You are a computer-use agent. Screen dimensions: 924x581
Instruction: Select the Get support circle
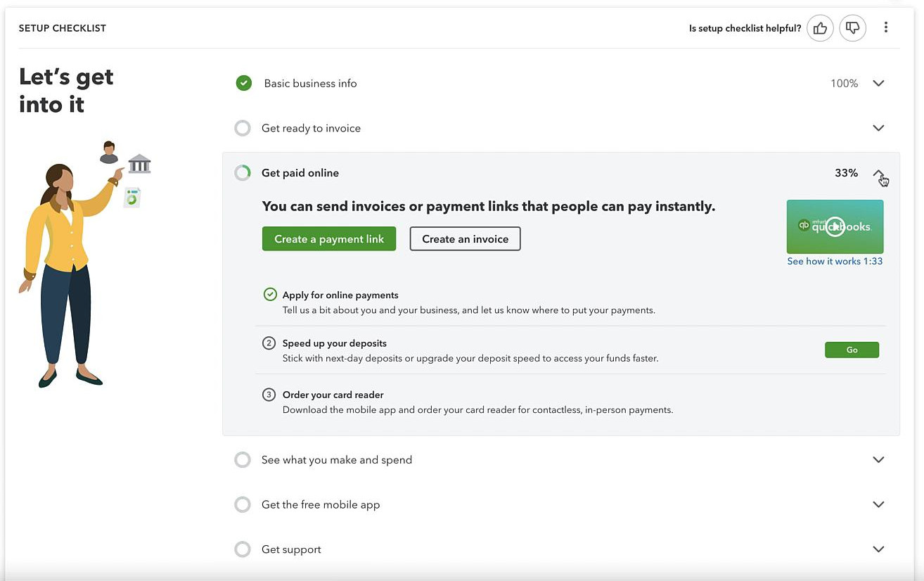coord(243,549)
